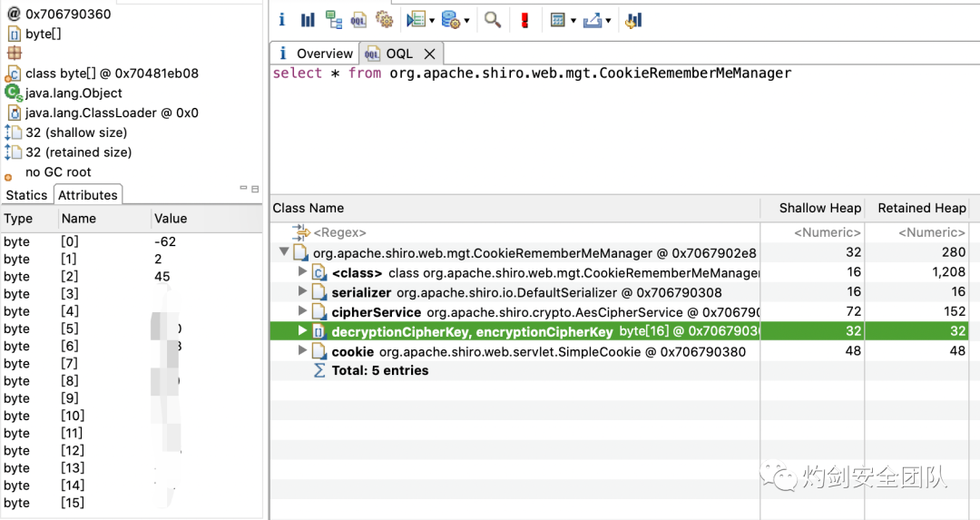
Task: Click the Type column header in attributes
Action: pos(30,219)
